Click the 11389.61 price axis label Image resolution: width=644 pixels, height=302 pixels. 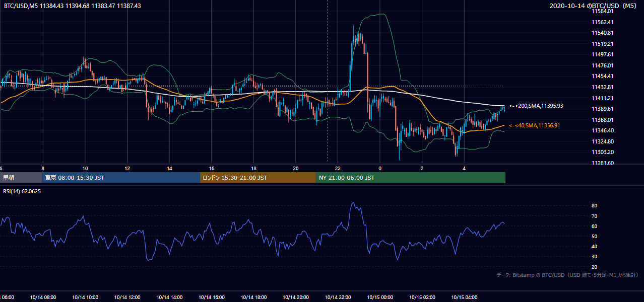pyautogui.click(x=603, y=109)
